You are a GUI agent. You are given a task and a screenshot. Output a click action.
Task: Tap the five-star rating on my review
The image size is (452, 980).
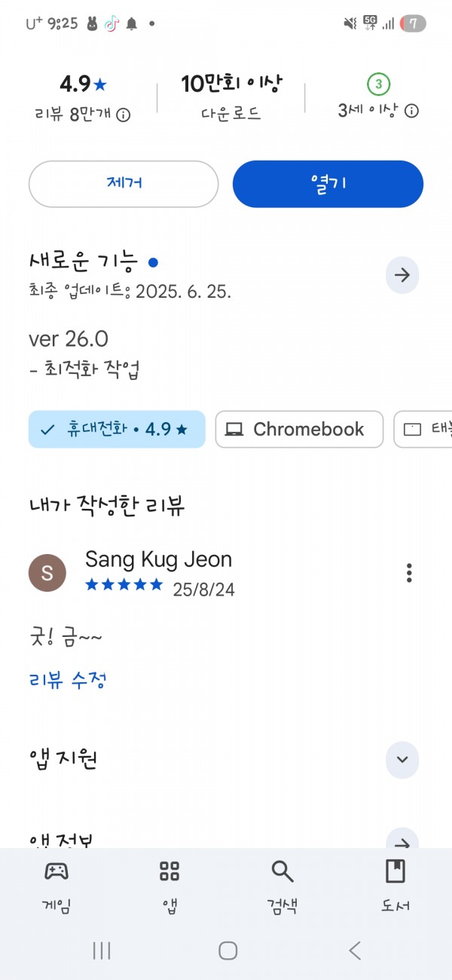(x=124, y=585)
